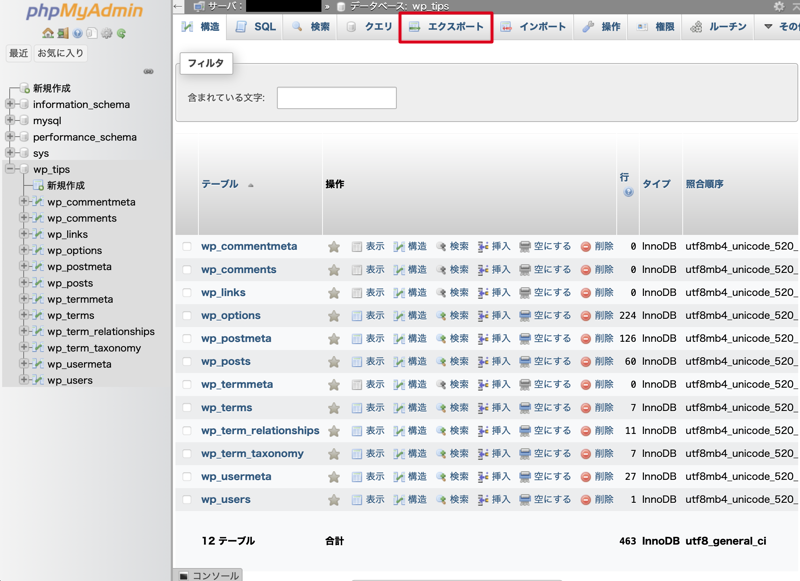Expand sys database node

coord(10,153)
